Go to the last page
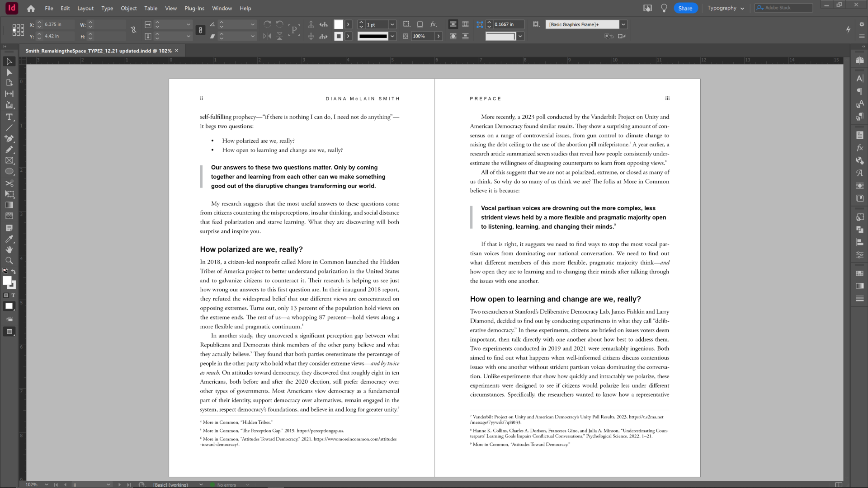 (129, 484)
